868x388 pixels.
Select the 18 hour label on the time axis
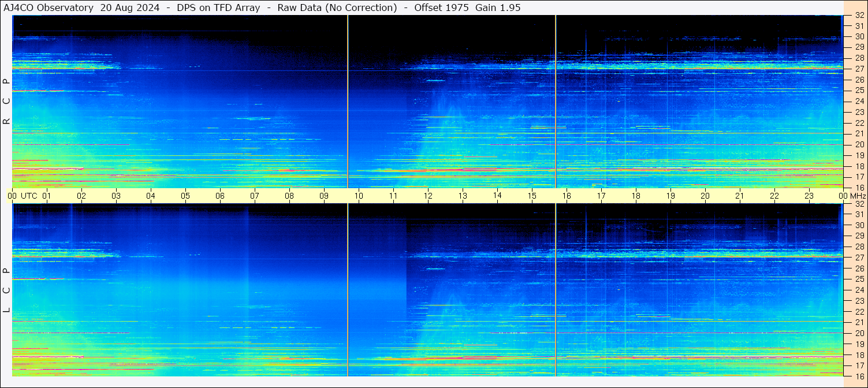click(636, 196)
